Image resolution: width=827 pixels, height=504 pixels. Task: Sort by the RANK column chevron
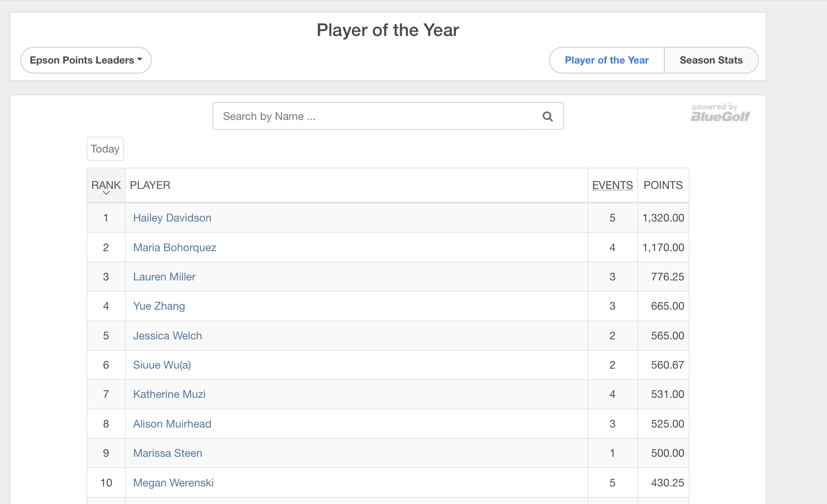click(106, 193)
